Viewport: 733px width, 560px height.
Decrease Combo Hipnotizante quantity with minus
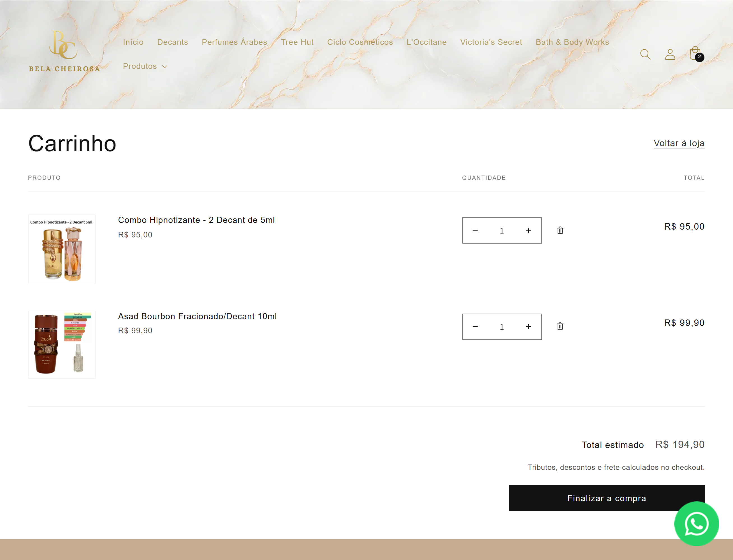(x=475, y=231)
